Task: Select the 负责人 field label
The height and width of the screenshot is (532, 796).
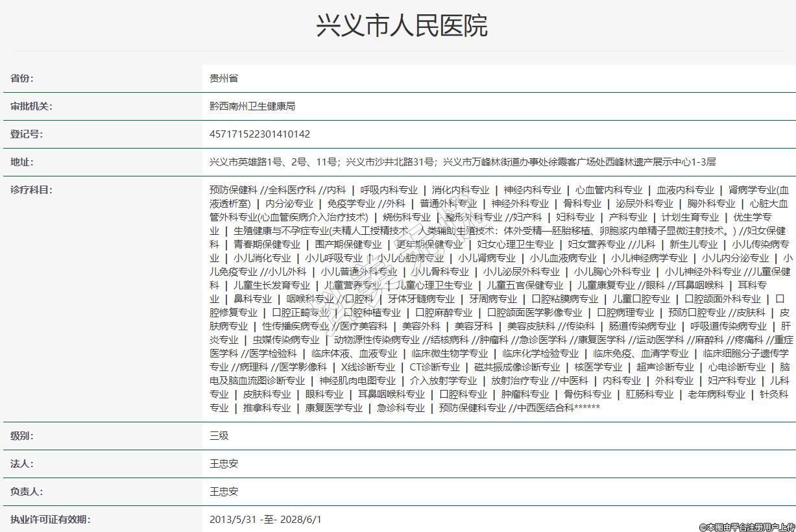Action: click(26, 492)
